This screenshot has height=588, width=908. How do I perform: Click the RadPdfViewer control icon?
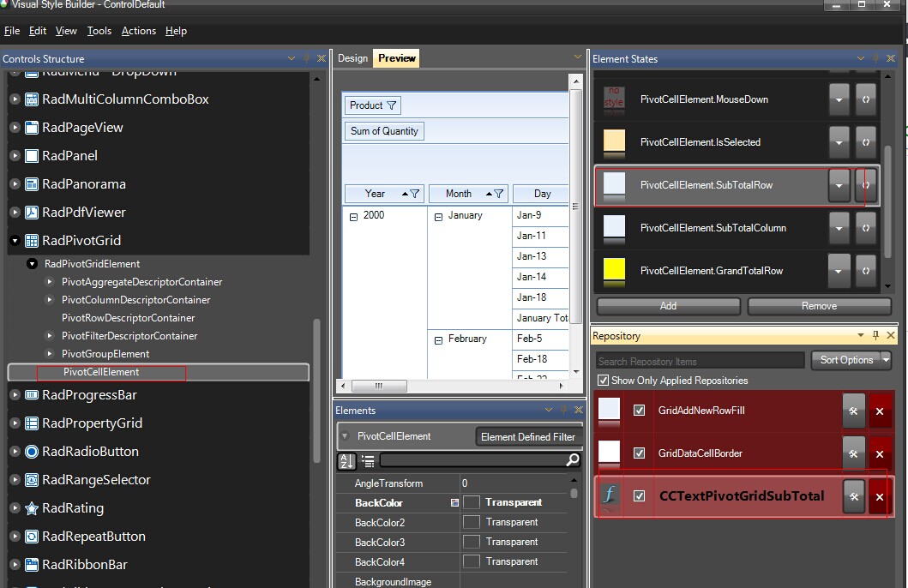pyautogui.click(x=32, y=213)
